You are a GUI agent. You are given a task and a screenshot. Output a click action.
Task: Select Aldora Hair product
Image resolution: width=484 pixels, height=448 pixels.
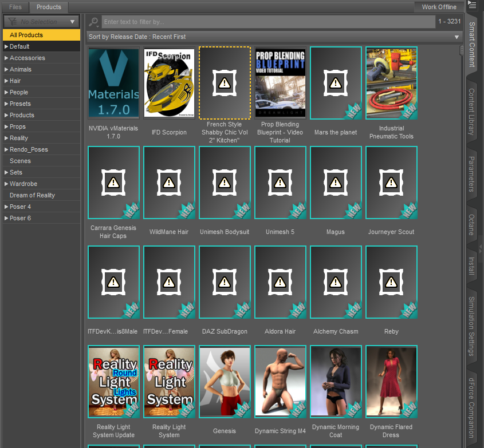(280, 282)
